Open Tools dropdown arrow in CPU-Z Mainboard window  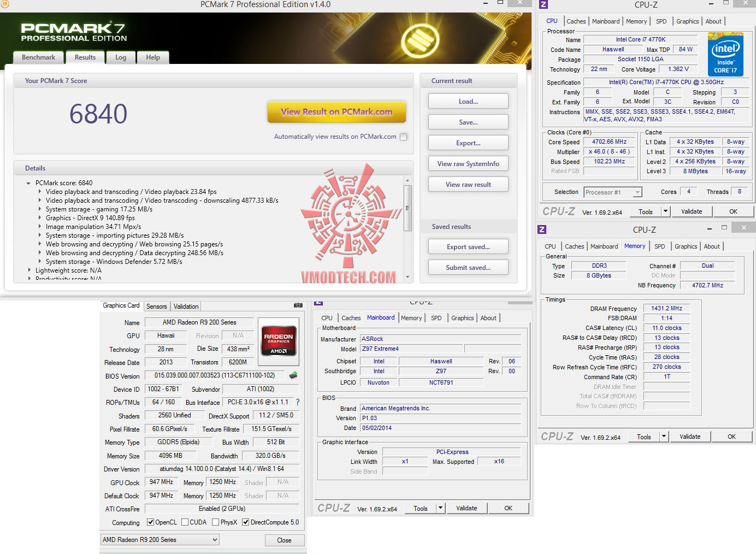coord(440,508)
